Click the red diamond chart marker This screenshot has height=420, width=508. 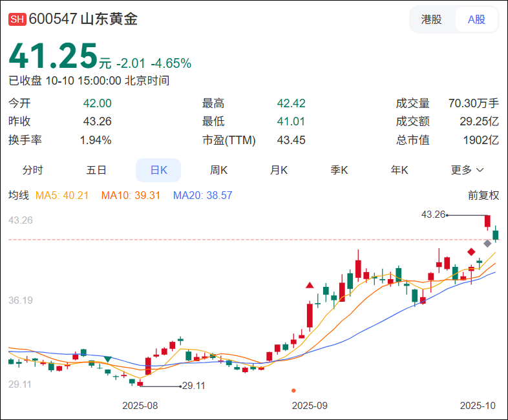click(471, 251)
